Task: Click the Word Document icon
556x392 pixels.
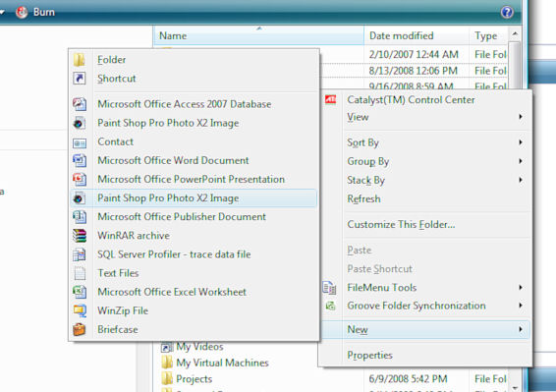Action: click(x=80, y=160)
